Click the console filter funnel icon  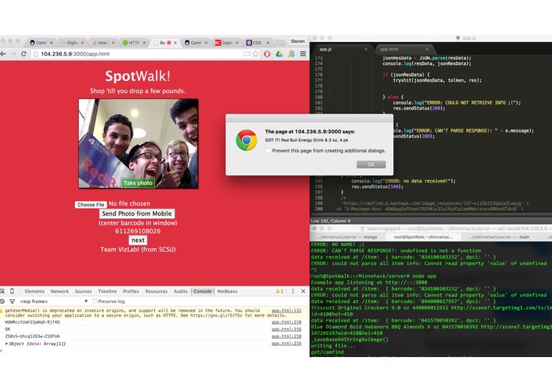[x=13, y=302]
